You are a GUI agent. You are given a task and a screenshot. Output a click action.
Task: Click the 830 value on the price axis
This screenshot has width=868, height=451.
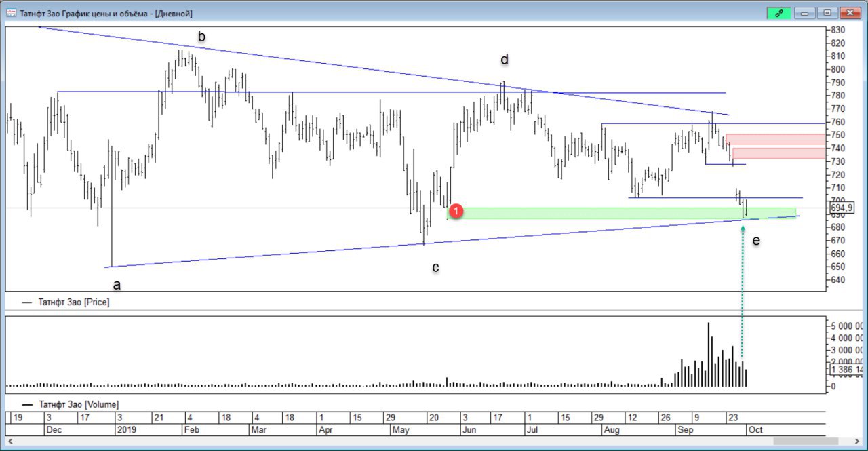click(838, 30)
